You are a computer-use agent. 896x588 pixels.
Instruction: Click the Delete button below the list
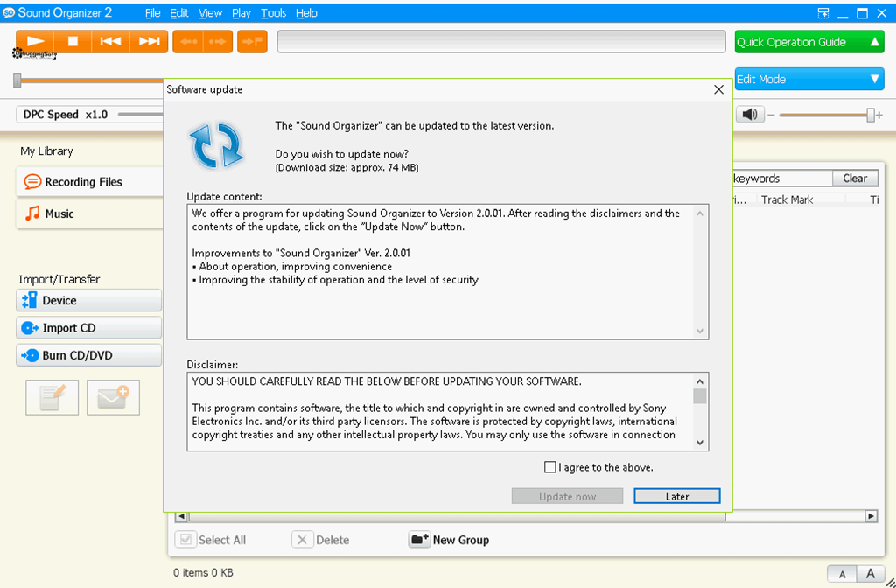(320, 540)
